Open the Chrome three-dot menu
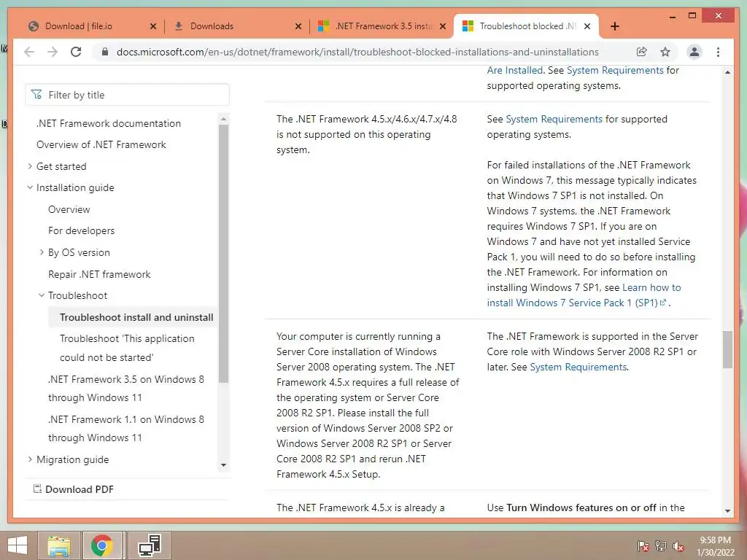Image resolution: width=747 pixels, height=560 pixels. [x=718, y=52]
